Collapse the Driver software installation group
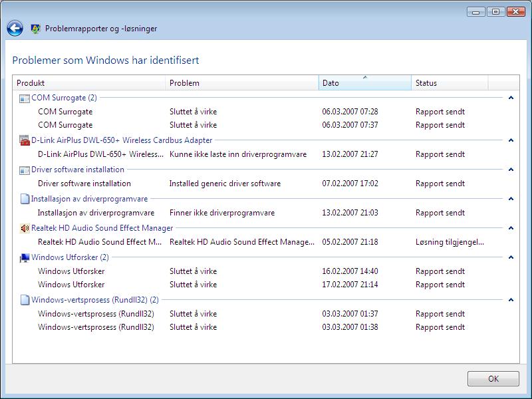The image size is (532, 399). (511, 170)
